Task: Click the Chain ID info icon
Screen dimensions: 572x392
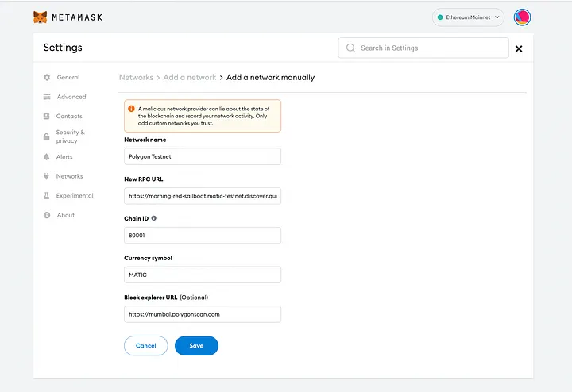Action: [x=154, y=218]
